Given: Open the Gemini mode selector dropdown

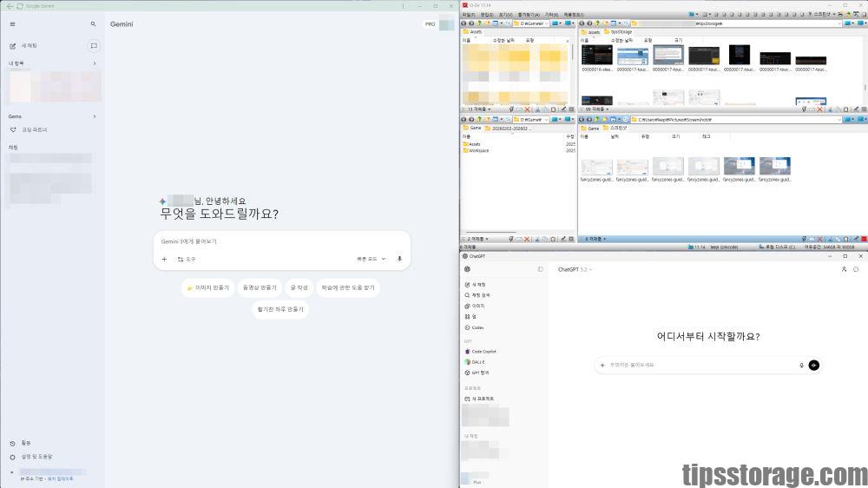Looking at the screenshot, I should pyautogui.click(x=371, y=259).
